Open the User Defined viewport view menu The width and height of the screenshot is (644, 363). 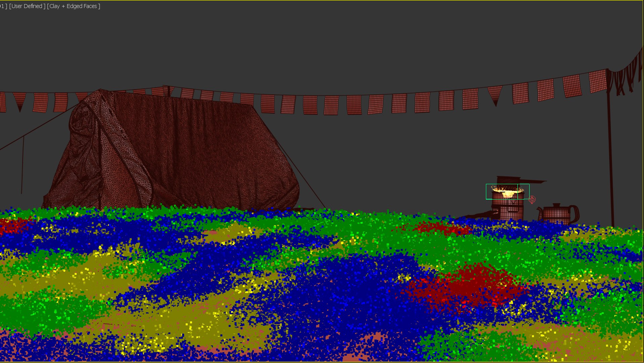[x=27, y=6]
